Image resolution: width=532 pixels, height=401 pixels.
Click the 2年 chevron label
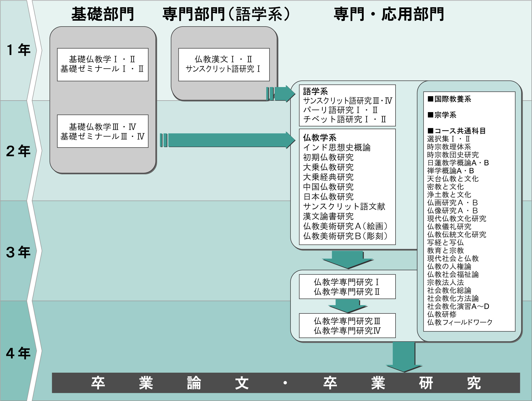[x=18, y=151]
